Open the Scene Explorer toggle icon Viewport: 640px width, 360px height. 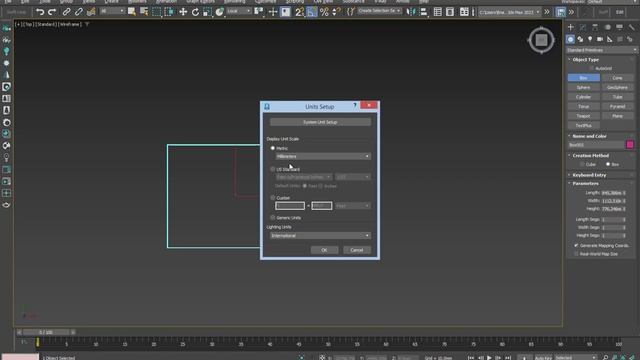coord(438,12)
